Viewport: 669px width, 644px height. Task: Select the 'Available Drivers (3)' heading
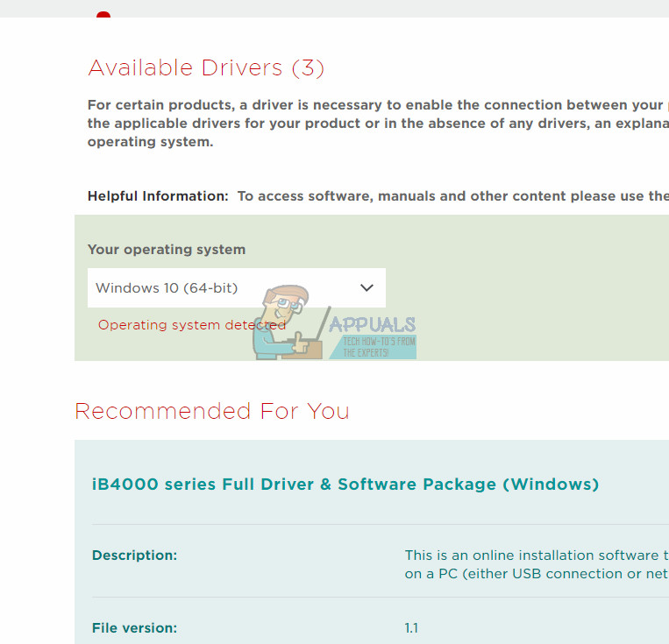206,67
